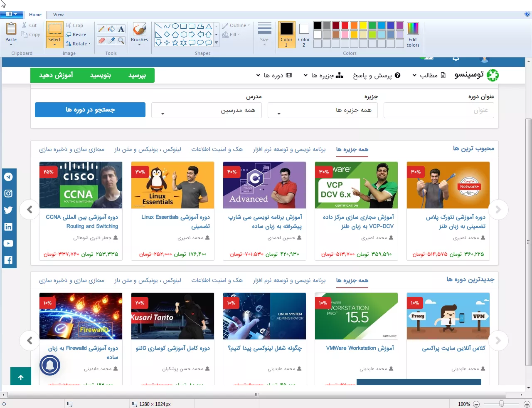Click the LinkedIn icon in sidebar

8,227
